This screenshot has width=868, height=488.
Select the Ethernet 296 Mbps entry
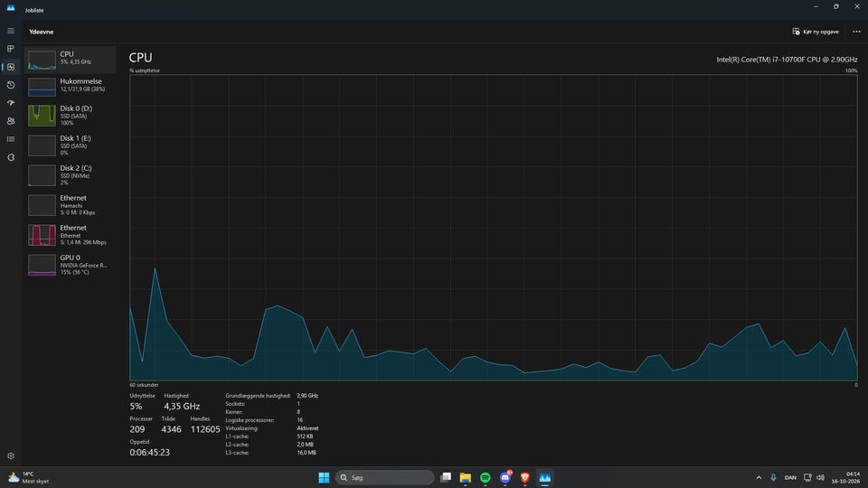(x=71, y=235)
